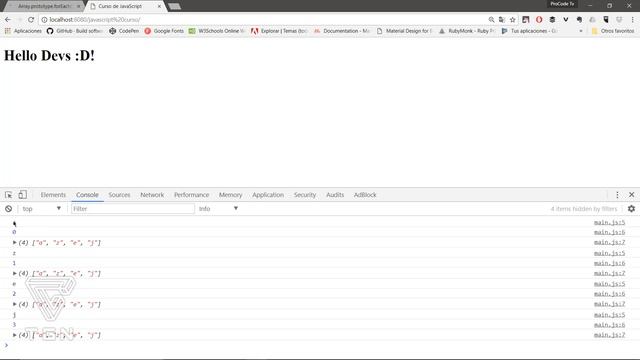Switch to the Security panel

305,195
